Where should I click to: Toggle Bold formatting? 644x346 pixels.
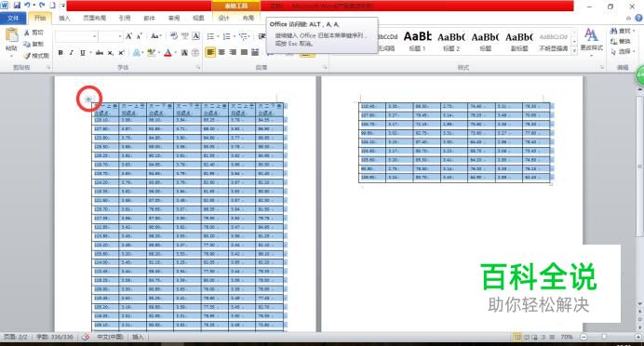[60, 52]
